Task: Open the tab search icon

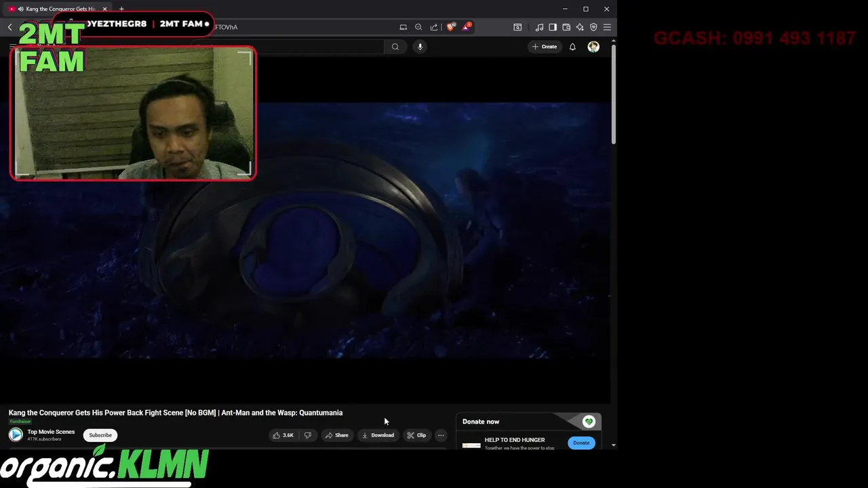Action: pos(517,27)
